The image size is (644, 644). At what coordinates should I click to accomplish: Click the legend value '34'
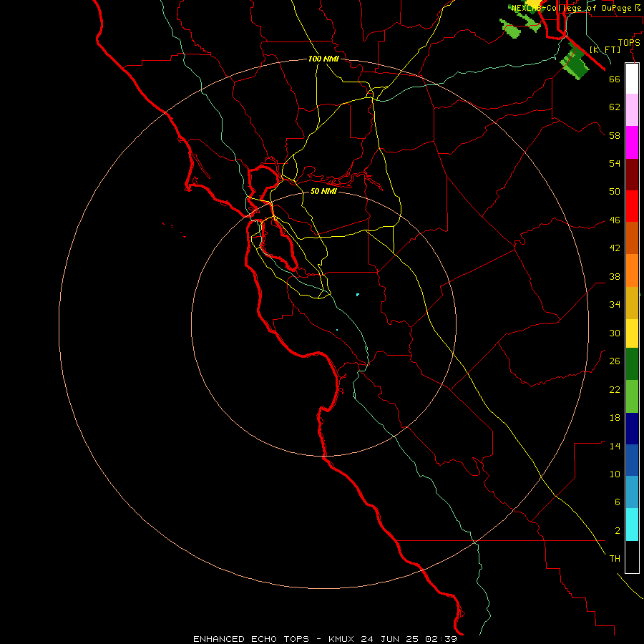click(615, 305)
